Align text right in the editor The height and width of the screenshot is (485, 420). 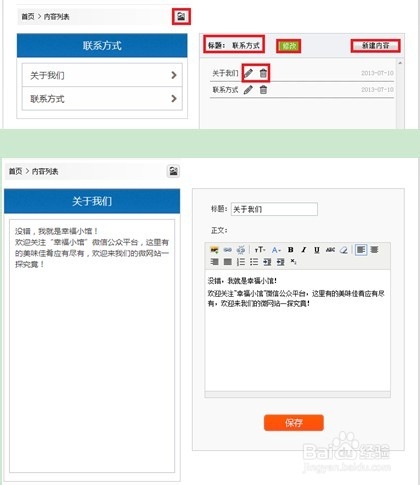[214, 262]
